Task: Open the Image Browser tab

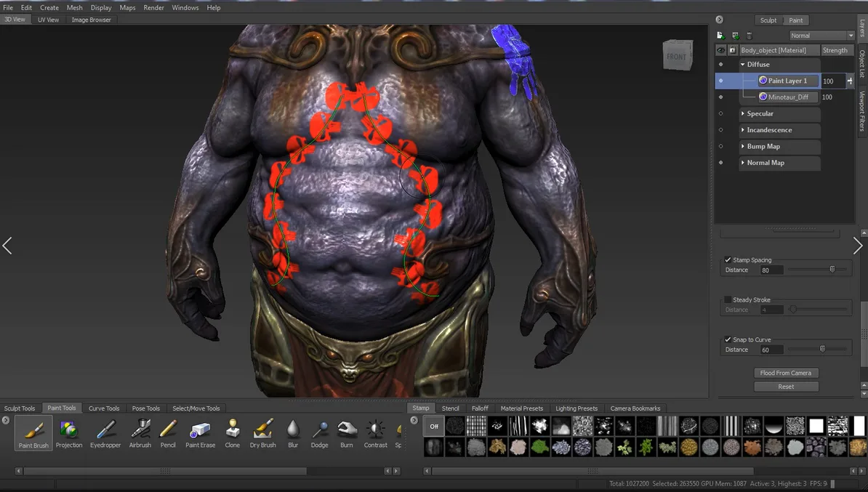Action: [x=92, y=20]
